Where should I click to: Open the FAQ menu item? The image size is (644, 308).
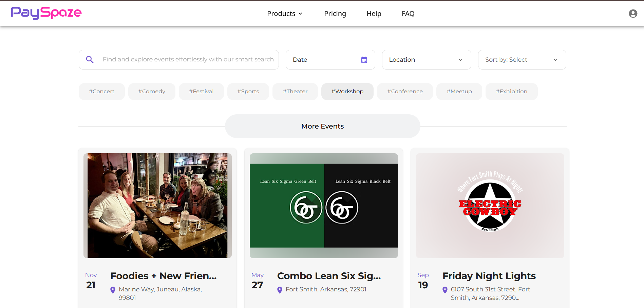pos(408,14)
